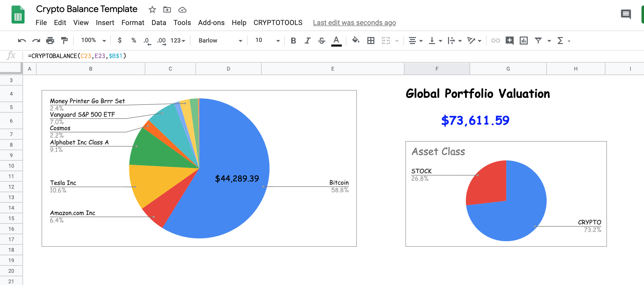Star the Crypto Balance Template document
This screenshot has height=285, width=644.
(152, 10)
